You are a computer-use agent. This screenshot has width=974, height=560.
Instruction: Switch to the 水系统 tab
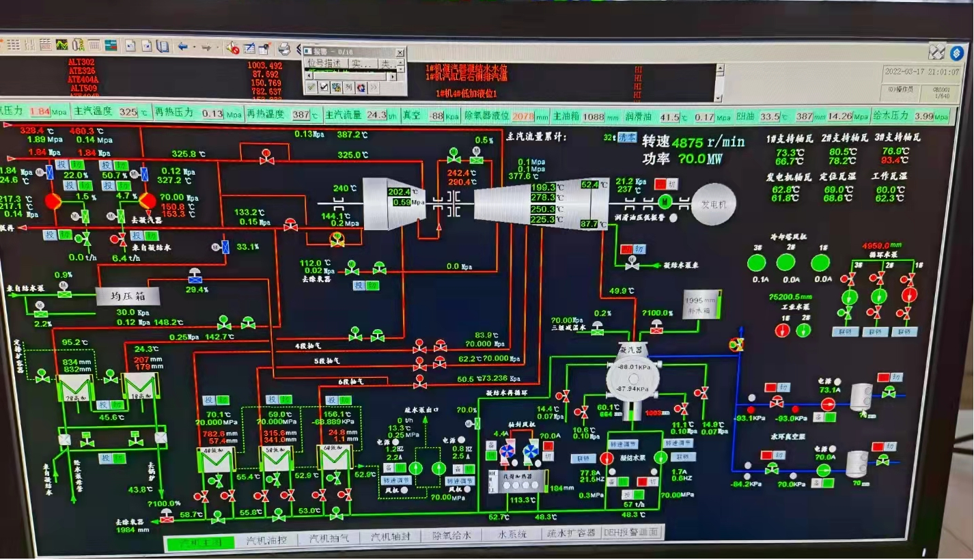pyautogui.click(x=511, y=535)
